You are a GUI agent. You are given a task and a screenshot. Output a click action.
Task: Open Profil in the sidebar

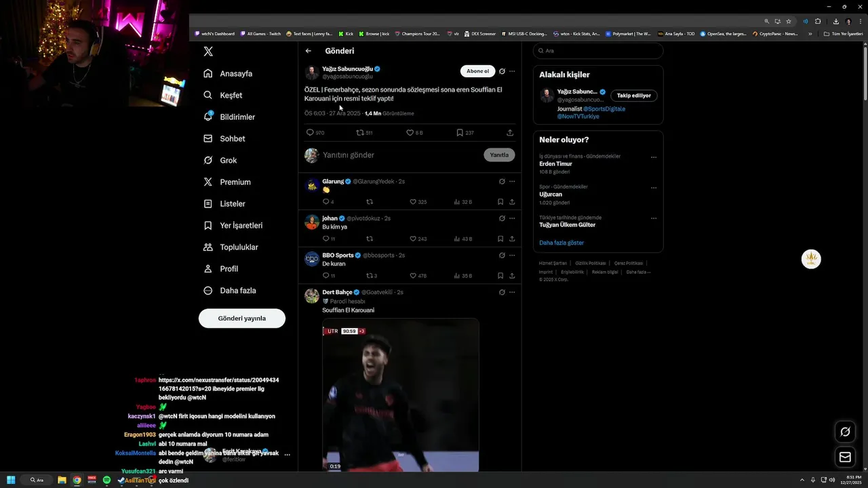point(220,268)
